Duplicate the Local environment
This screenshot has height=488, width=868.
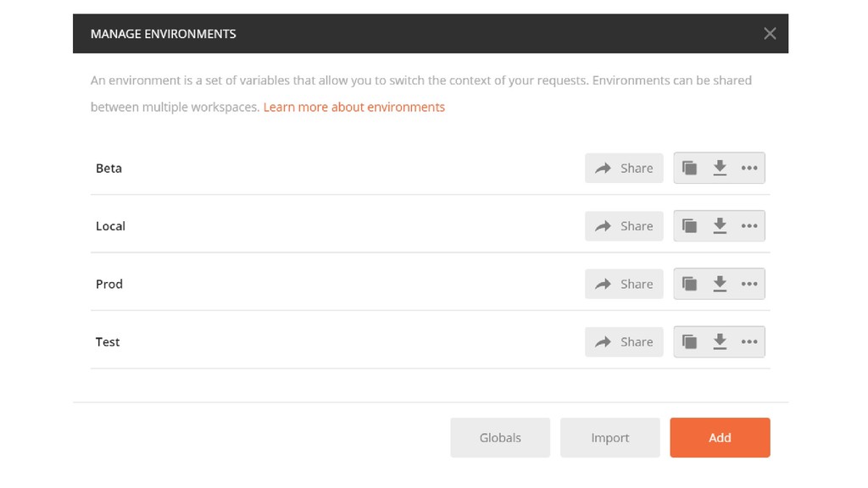(689, 225)
